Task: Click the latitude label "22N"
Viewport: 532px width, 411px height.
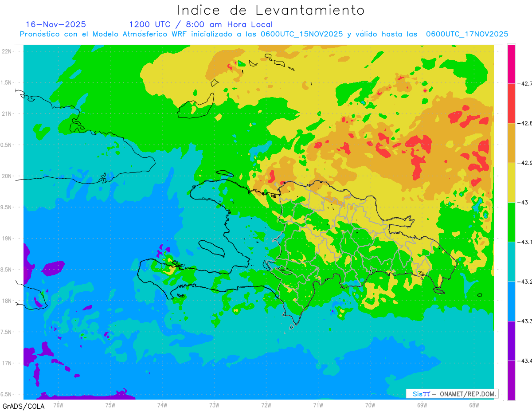Action: coord(8,51)
